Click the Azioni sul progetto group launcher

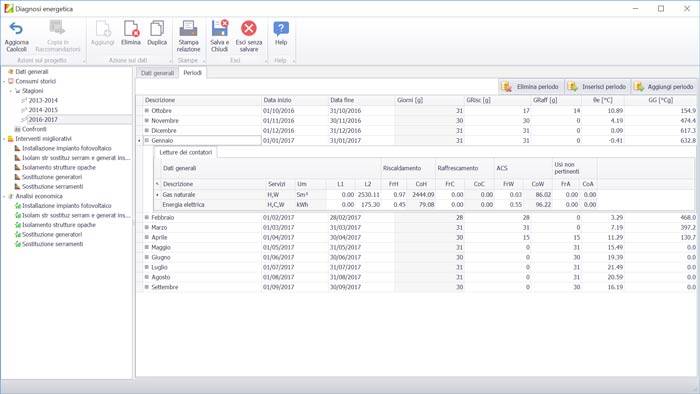pyautogui.click(x=83, y=61)
